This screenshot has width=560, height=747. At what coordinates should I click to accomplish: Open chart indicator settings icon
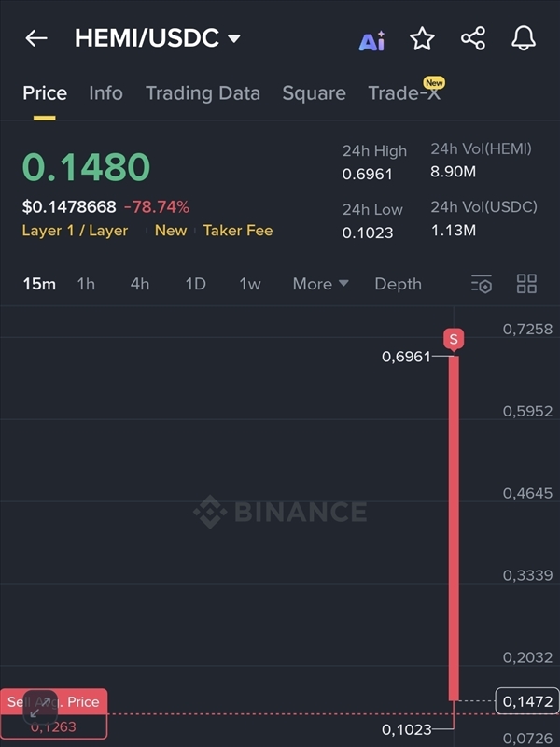click(x=482, y=284)
